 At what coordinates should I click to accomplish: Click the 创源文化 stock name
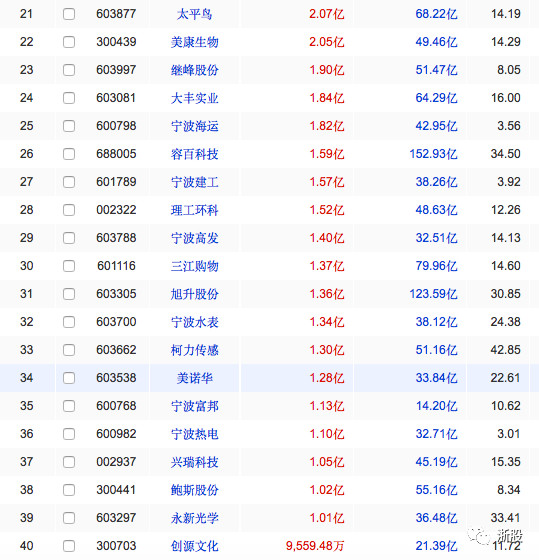pyautogui.click(x=194, y=546)
